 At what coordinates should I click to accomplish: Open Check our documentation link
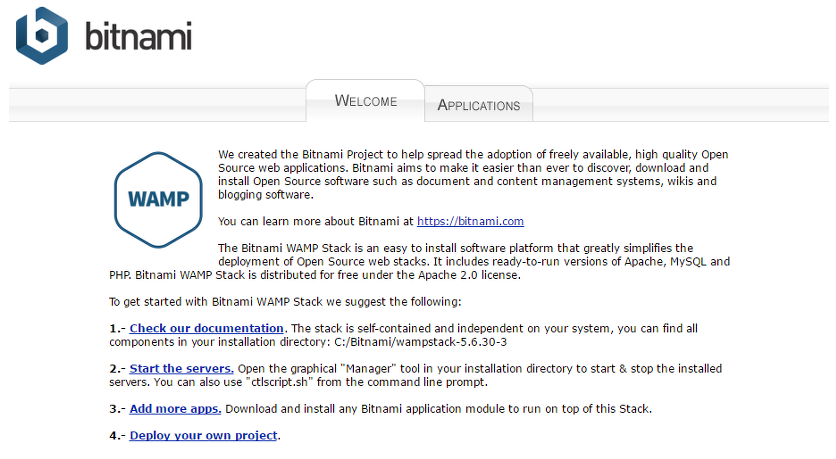tap(206, 328)
